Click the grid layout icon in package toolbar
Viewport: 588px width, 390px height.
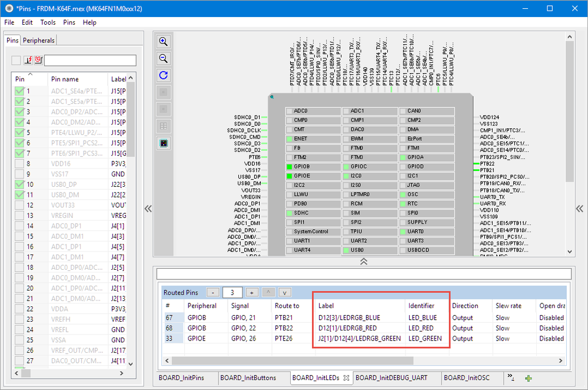coord(164,126)
